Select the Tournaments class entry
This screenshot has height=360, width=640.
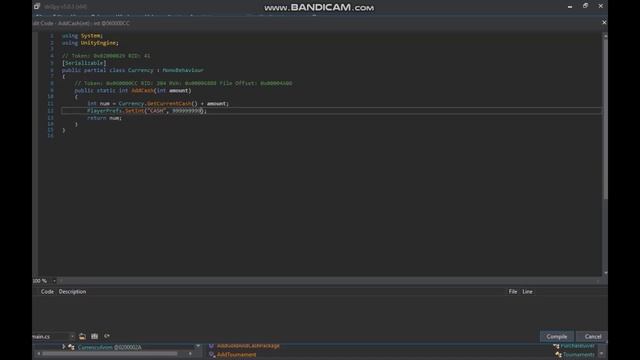pyautogui.click(x=578, y=355)
